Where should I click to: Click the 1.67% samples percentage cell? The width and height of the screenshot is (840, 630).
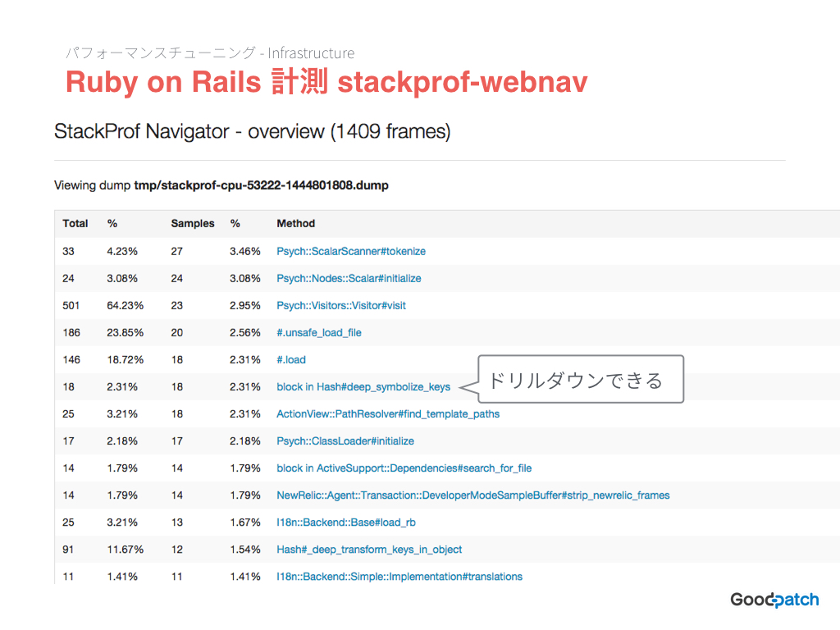pyautogui.click(x=244, y=523)
